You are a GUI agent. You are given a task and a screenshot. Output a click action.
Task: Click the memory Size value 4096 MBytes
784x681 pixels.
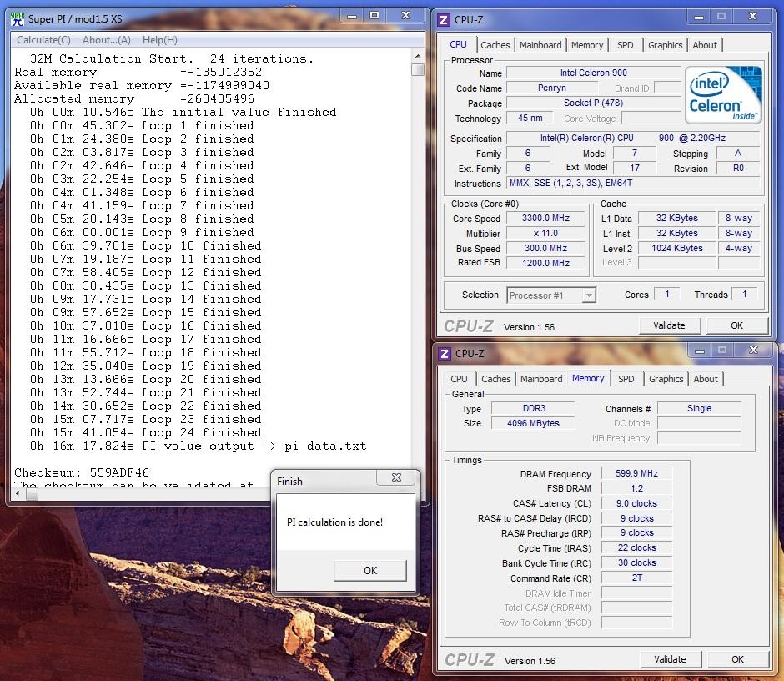[534, 423]
